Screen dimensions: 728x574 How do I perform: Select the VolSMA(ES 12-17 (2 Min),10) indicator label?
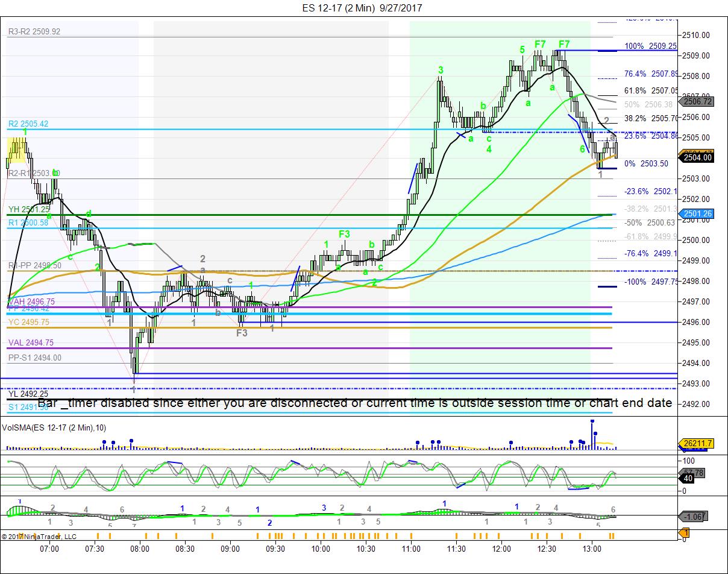coord(55,427)
